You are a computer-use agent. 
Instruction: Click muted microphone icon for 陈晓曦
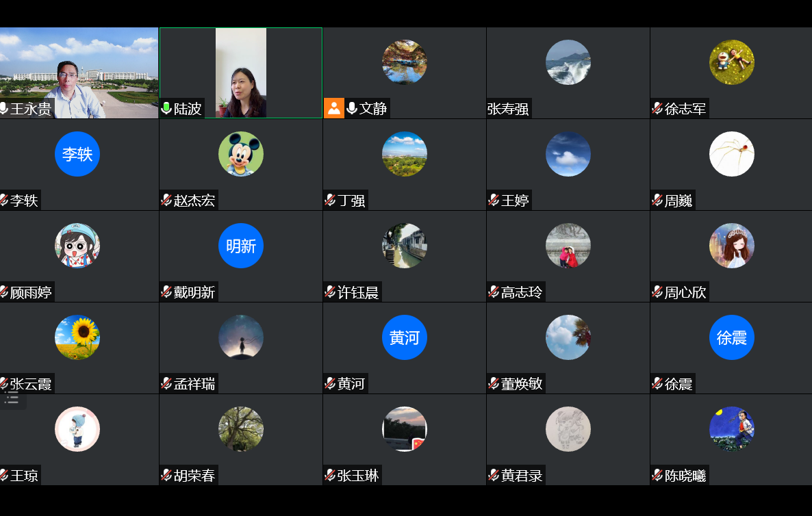click(x=657, y=474)
